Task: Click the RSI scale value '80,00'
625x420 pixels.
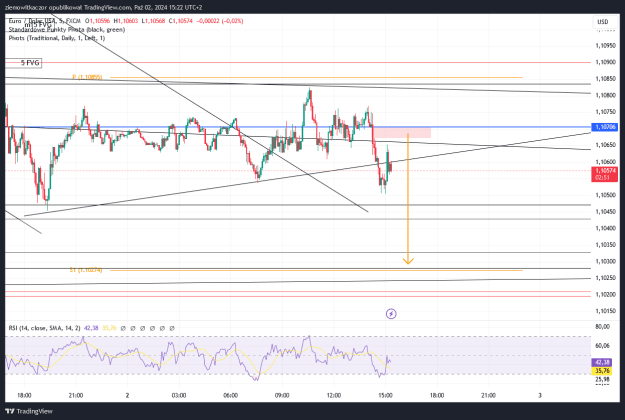Action: point(603,327)
